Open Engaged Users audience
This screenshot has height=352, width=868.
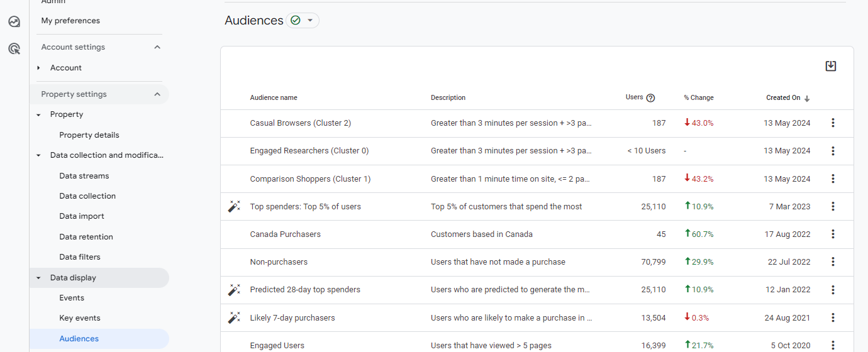(x=277, y=346)
